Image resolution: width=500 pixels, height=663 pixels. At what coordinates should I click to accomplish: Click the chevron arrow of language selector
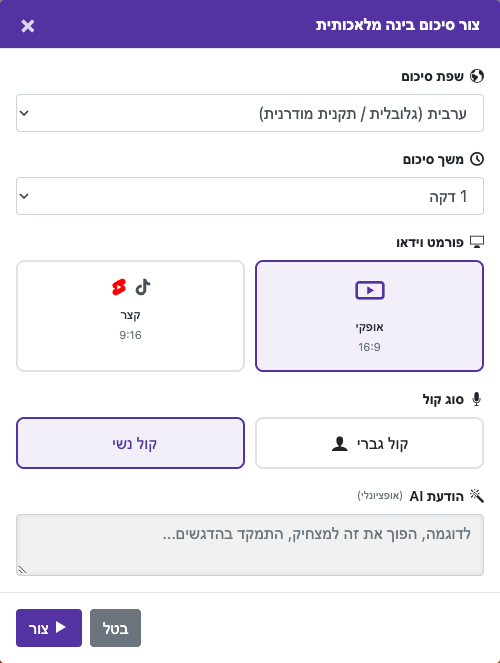click(x=24, y=113)
